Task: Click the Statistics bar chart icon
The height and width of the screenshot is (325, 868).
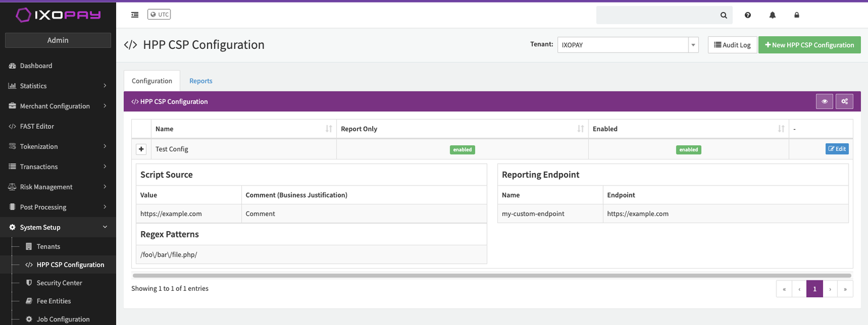Action: coord(12,86)
